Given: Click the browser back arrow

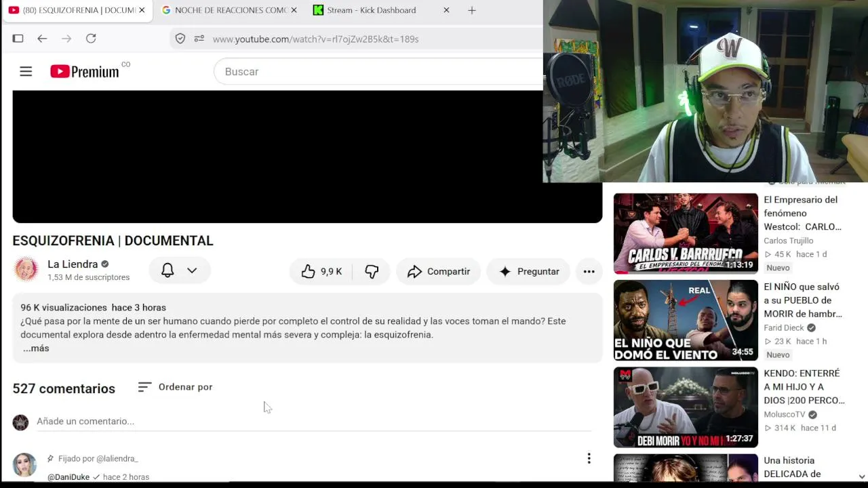Looking at the screenshot, I should 42,39.
